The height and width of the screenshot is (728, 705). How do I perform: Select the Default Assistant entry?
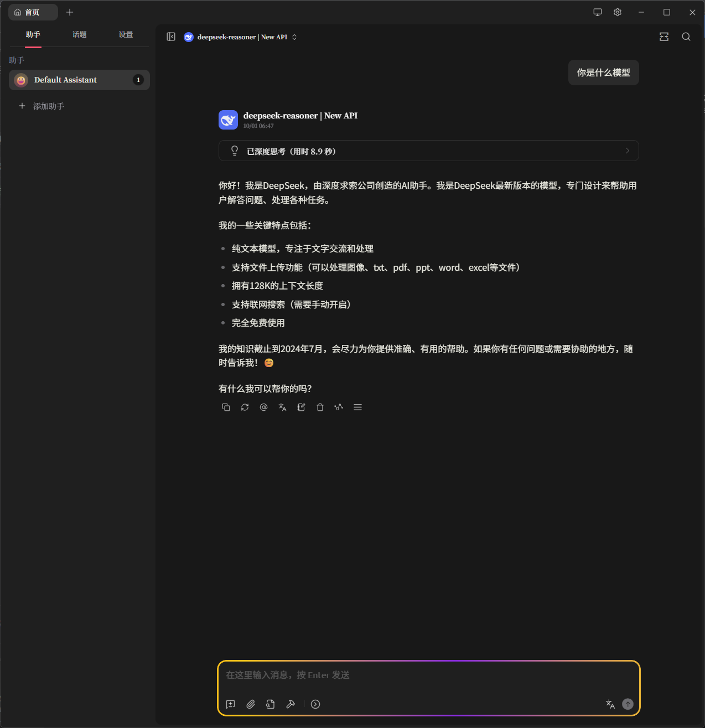click(x=79, y=80)
